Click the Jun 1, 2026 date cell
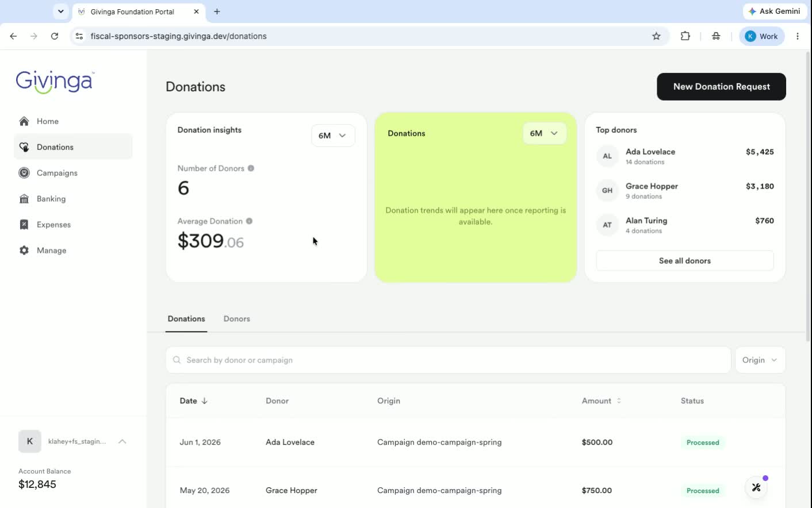 tap(200, 442)
